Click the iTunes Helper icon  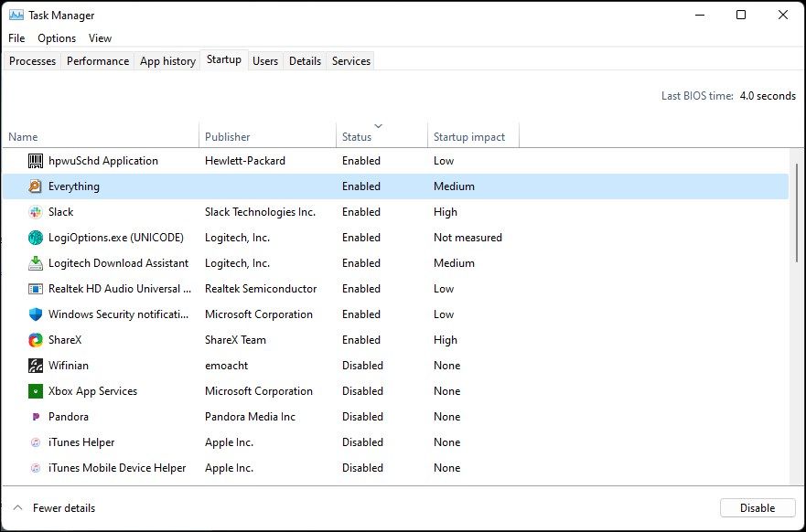[x=34, y=442]
